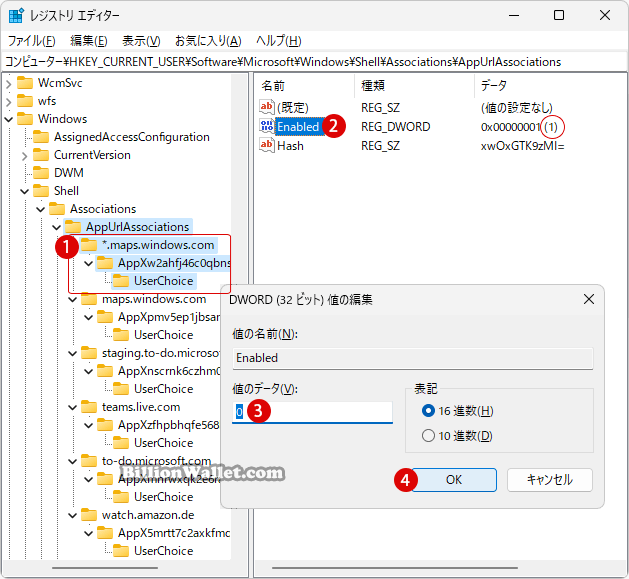The image size is (629, 579).
Task: Select the CurrentVersion folder icon
Action: (x=41, y=155)
